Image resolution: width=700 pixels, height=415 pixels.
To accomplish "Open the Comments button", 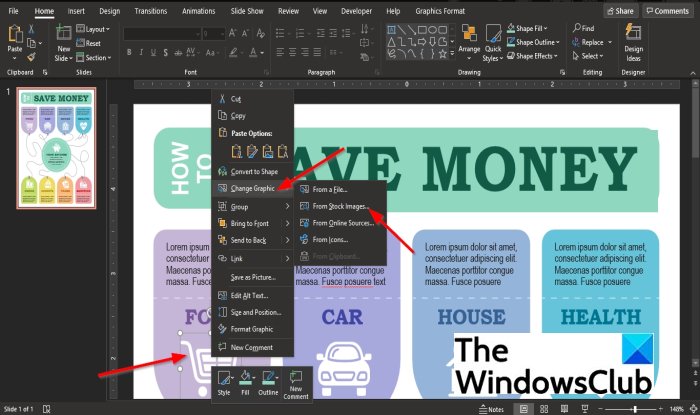I will click(x=666, y=10).
